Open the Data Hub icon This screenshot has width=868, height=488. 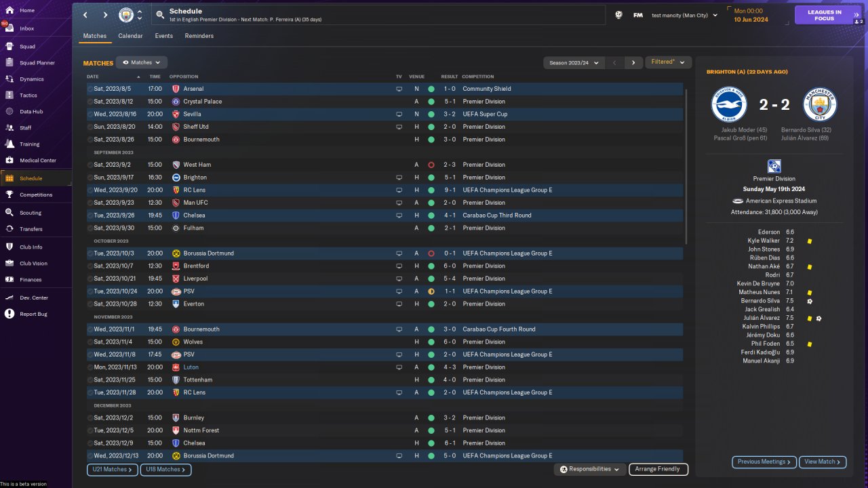[9, 111]
